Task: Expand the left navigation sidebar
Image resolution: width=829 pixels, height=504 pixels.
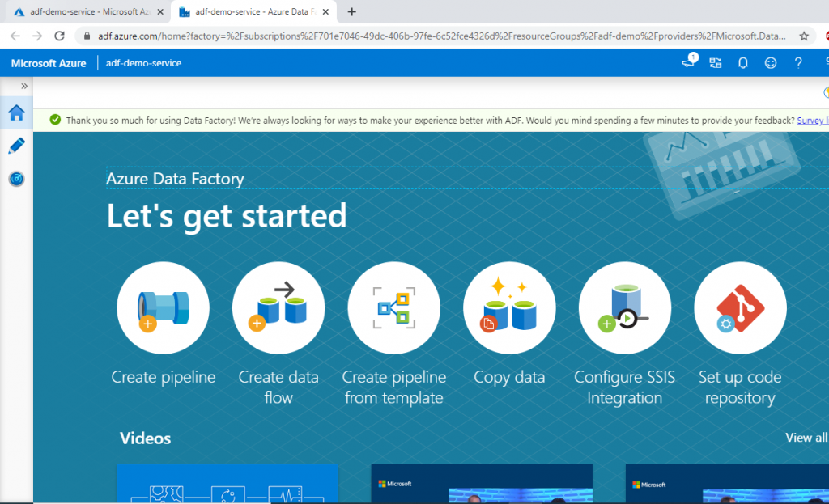Action: coord(23,86)
